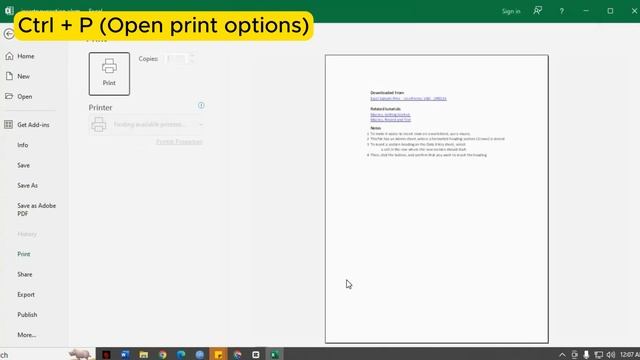Open File Explorer from the taskbar
Screen dimensions: 640x360
tap(144, 355)
